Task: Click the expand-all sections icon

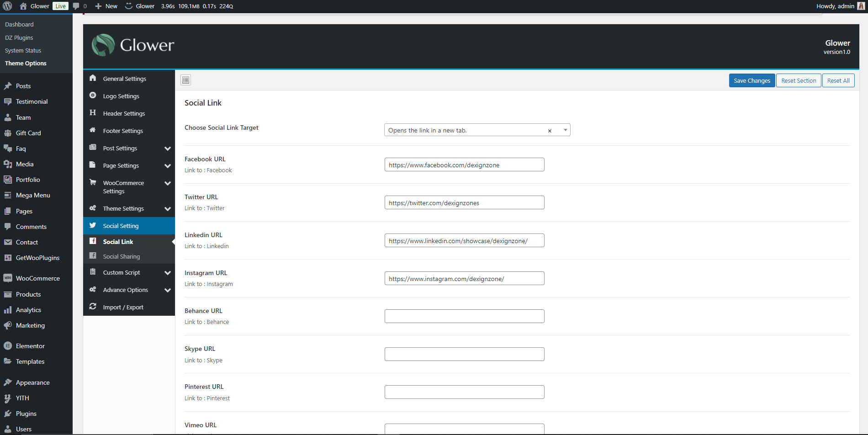Action: click(185, 80)
